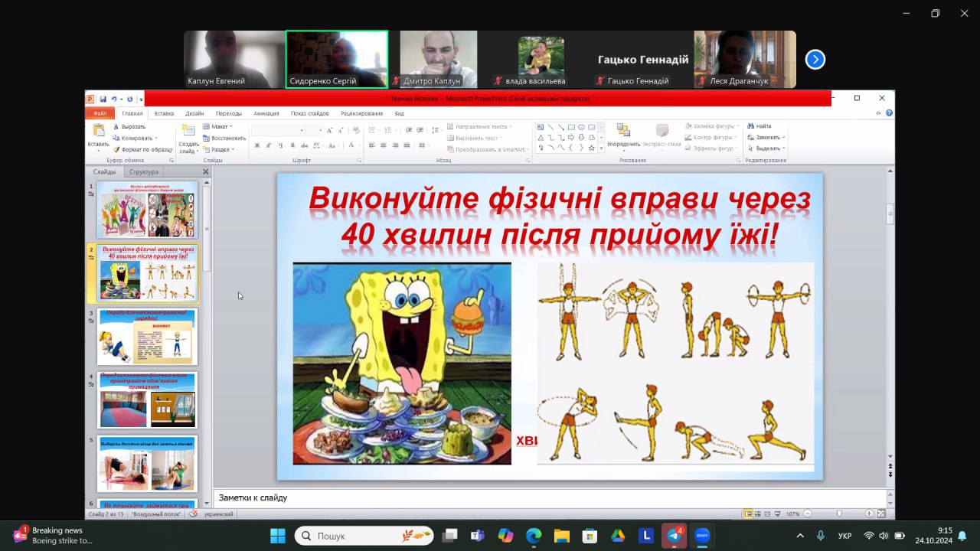Open Microsoft Edge from the taskbar
980x551 pixels.
(x=534, y=536)
